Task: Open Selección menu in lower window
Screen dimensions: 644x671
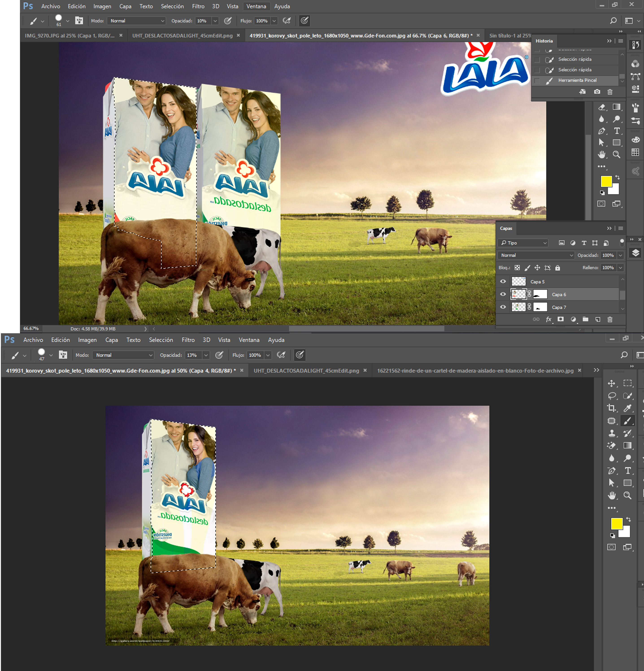Action: click(161, 340)
